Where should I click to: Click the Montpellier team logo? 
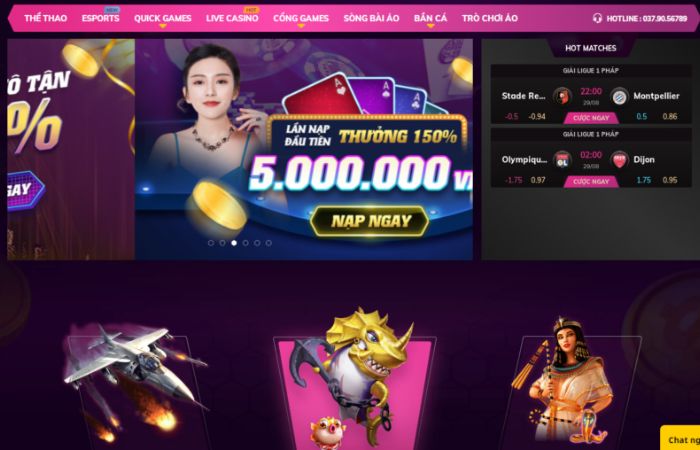619,96
